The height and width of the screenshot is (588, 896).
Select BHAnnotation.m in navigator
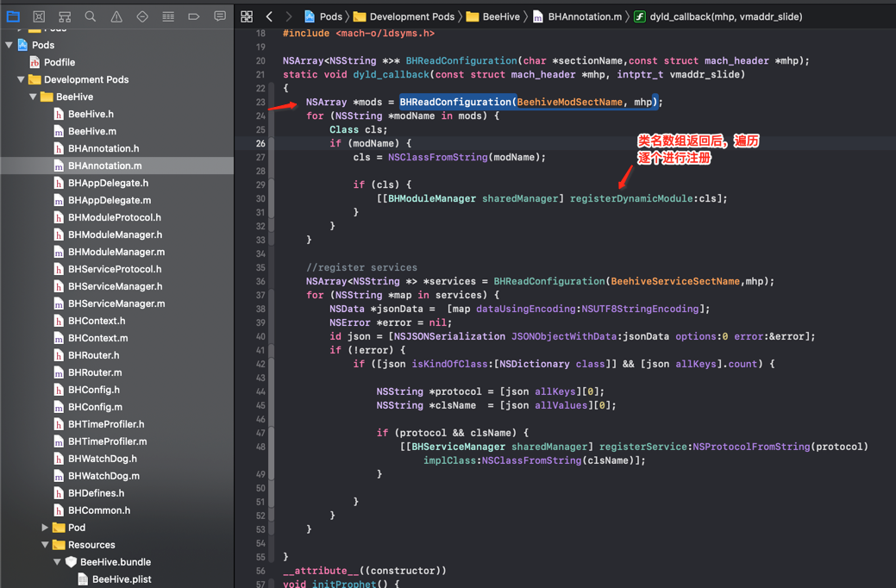105,166
